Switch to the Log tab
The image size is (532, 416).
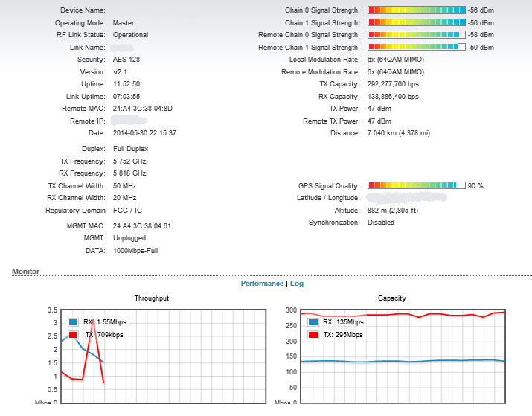click(x=297, y=284)
